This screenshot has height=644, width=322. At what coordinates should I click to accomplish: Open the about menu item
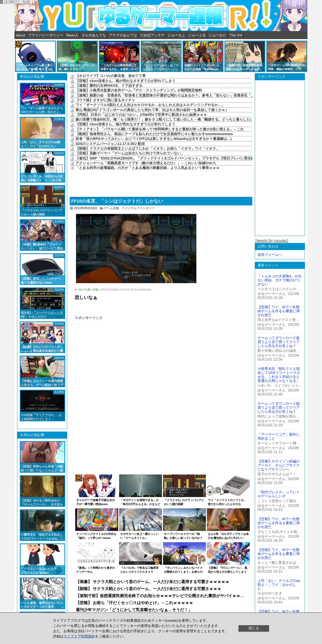click(x=21, y=35)
